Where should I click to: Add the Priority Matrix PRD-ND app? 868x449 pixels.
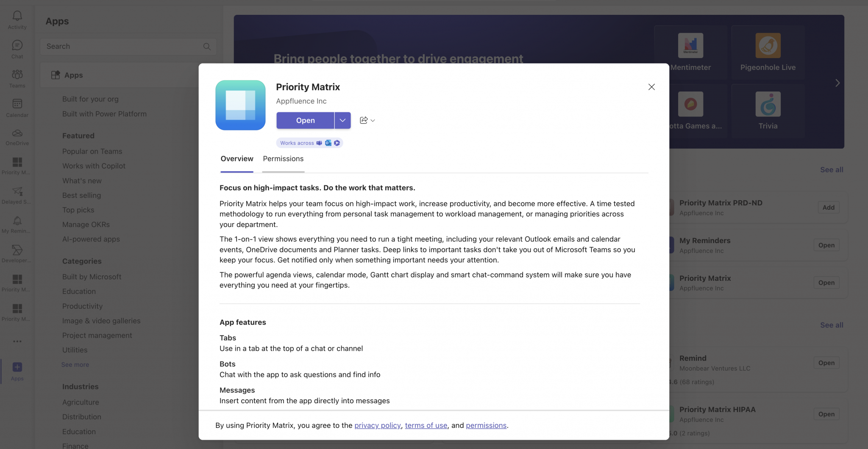click(x=827, y=207)
